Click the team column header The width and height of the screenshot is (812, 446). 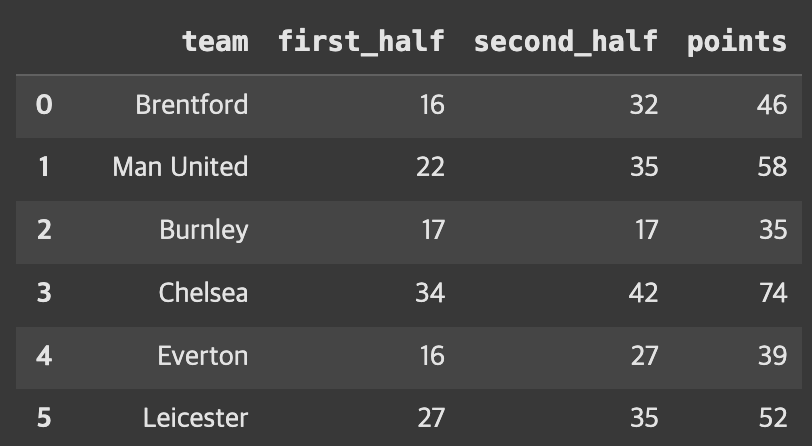pos(215,41)
